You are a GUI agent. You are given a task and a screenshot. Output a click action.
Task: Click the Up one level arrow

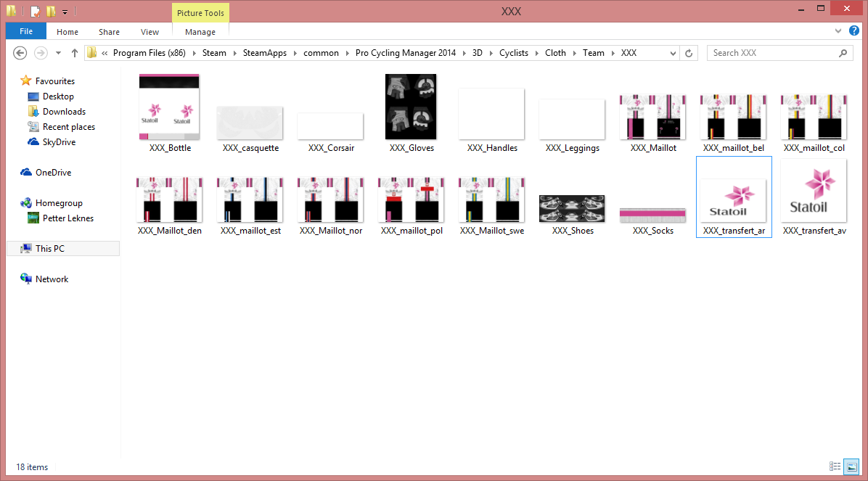point(75,53)
